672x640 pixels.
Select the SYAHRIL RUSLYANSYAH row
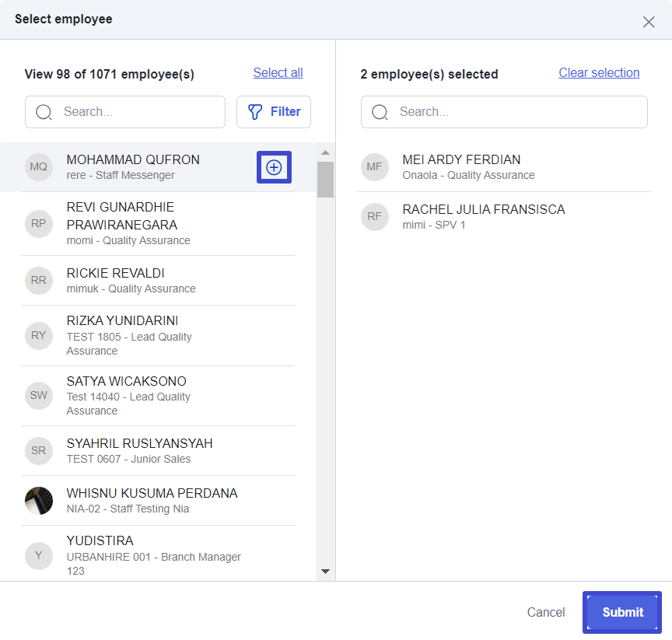click(x=158, y=451)
